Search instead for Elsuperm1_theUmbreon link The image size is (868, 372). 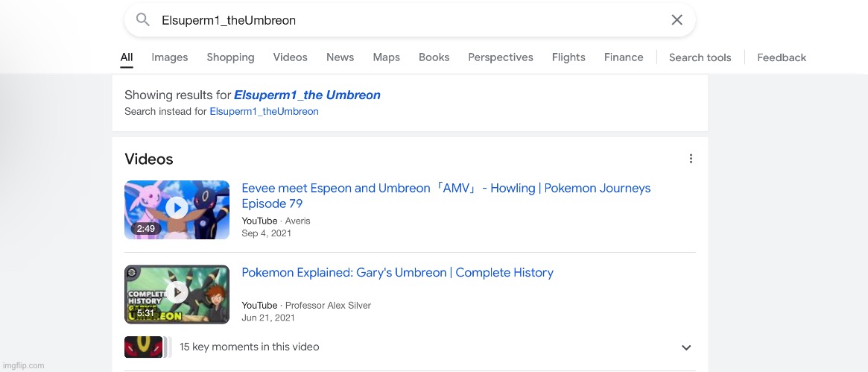click(x=264, y=112)
